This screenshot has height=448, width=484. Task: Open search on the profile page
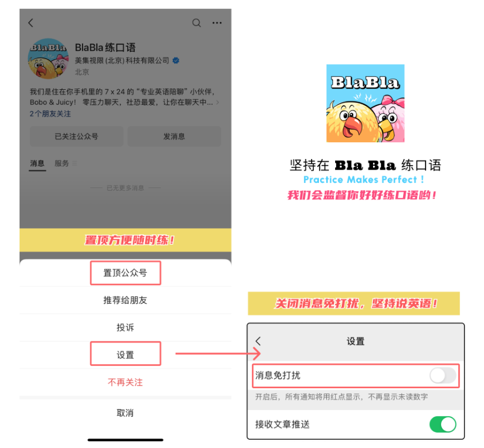[197, 23]
